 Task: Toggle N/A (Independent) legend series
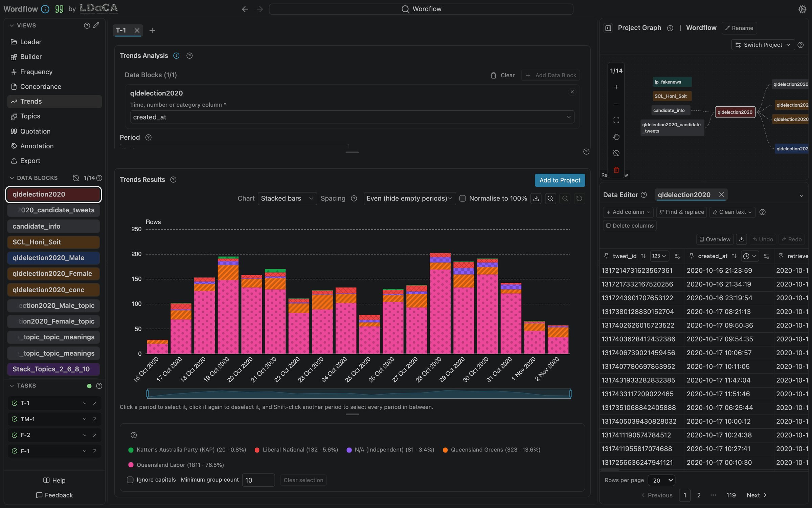(390, 450)
